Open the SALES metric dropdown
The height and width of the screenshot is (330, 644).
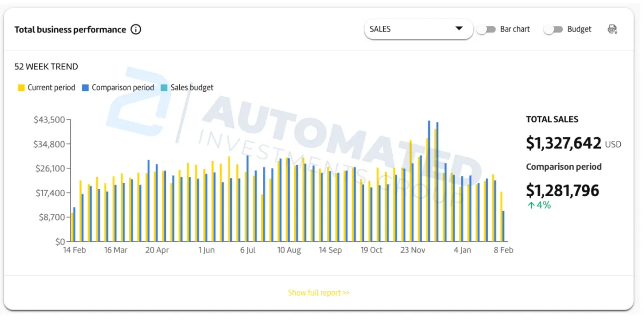pyautogui.click(x=418, y=29)
